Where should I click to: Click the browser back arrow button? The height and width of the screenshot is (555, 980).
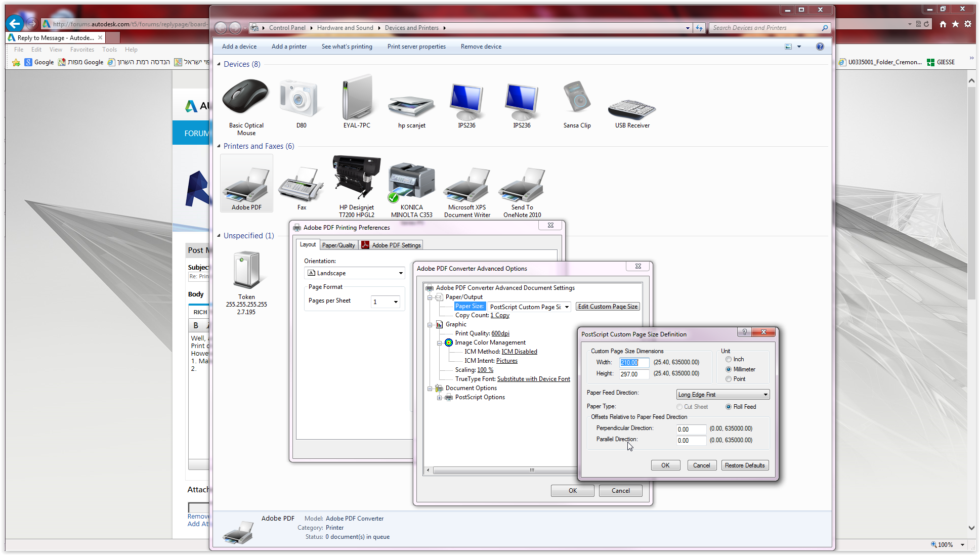(15, 23)
